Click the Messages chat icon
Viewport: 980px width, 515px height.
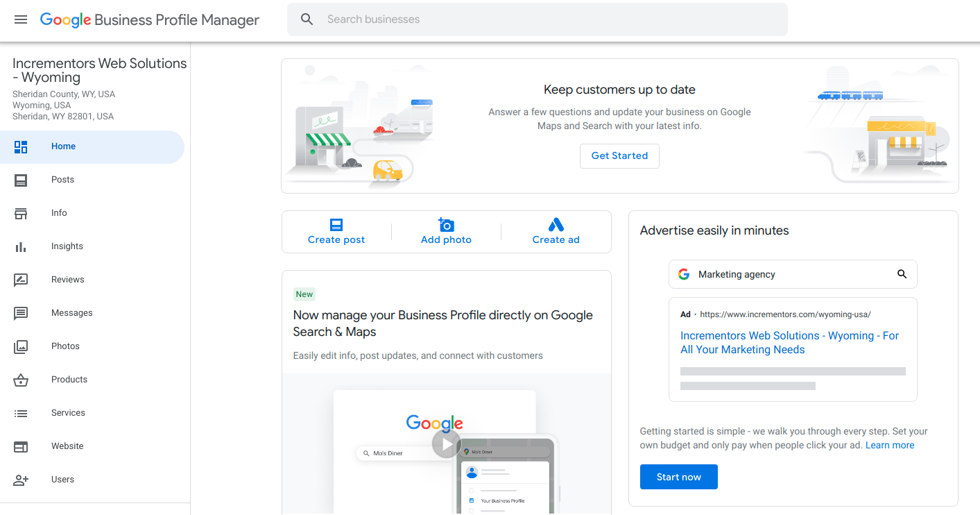click(21, 313)
